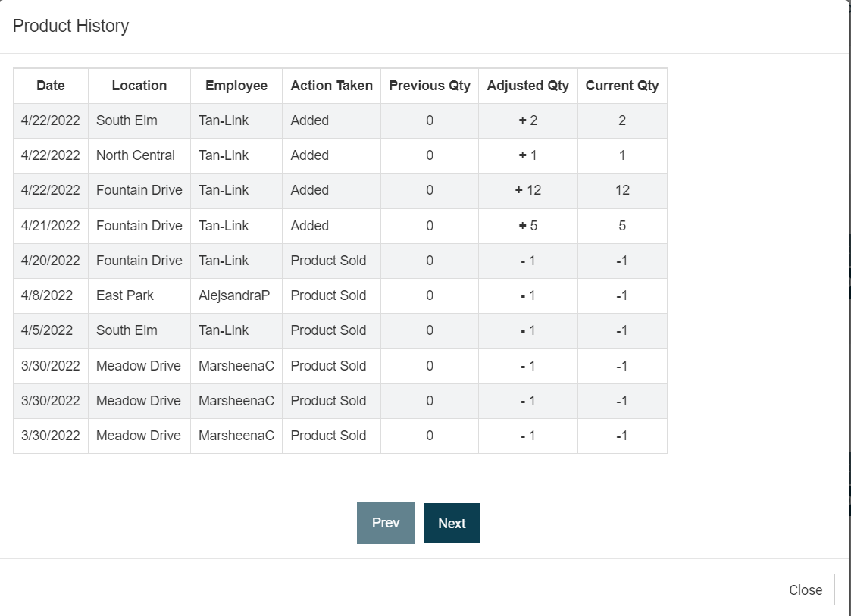851x616 pixels.
Task: Close the Product History dialog
Action: [x=806, y=590]
